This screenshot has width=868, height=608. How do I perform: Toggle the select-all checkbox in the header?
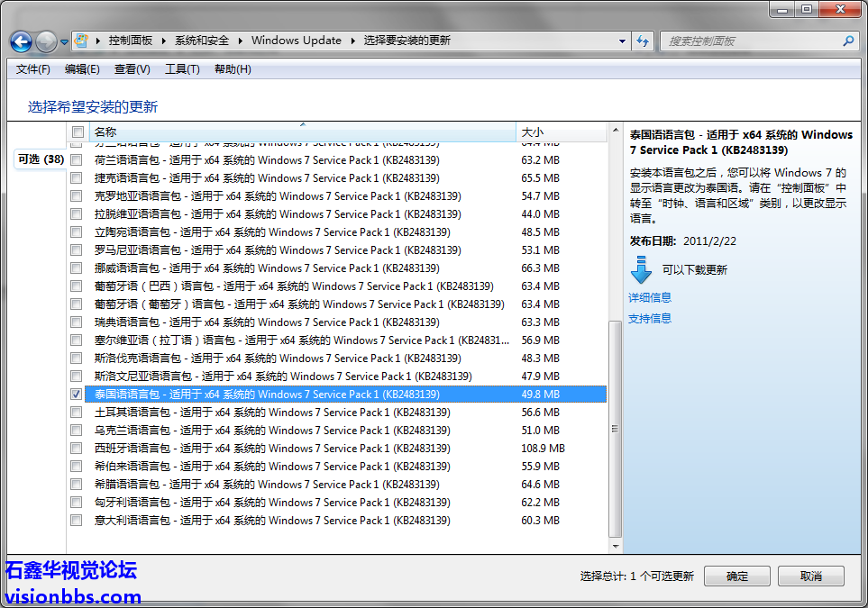click(77, 132)
